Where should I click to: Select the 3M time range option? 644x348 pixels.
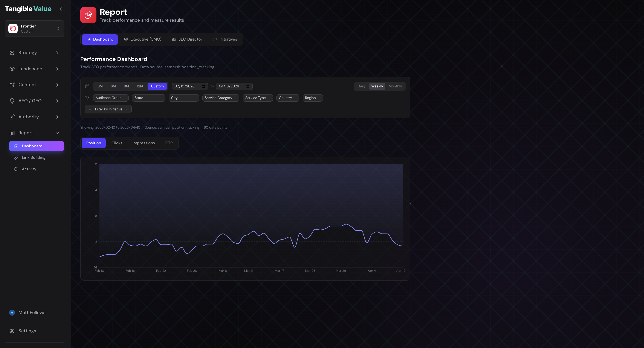[100, 86]
